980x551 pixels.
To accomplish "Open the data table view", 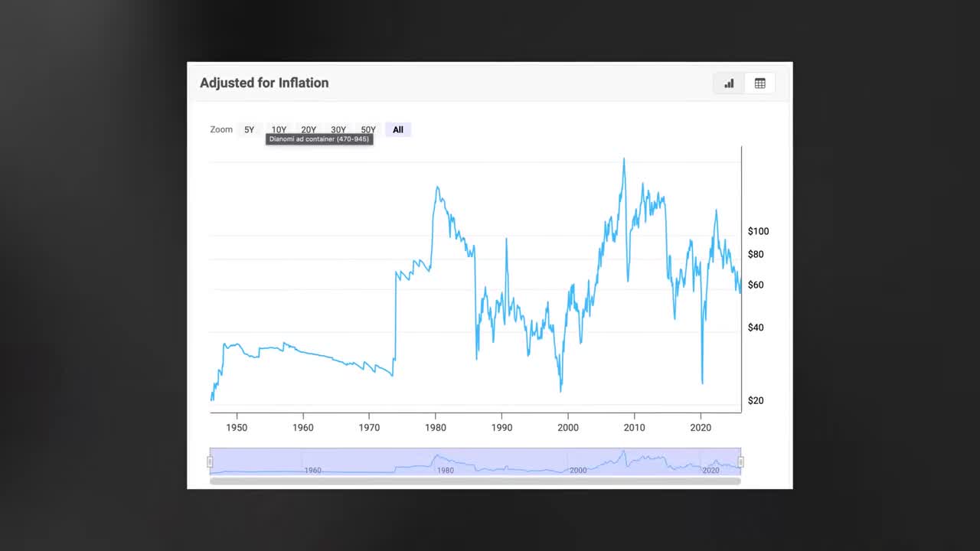I will (x=759, y=83).
